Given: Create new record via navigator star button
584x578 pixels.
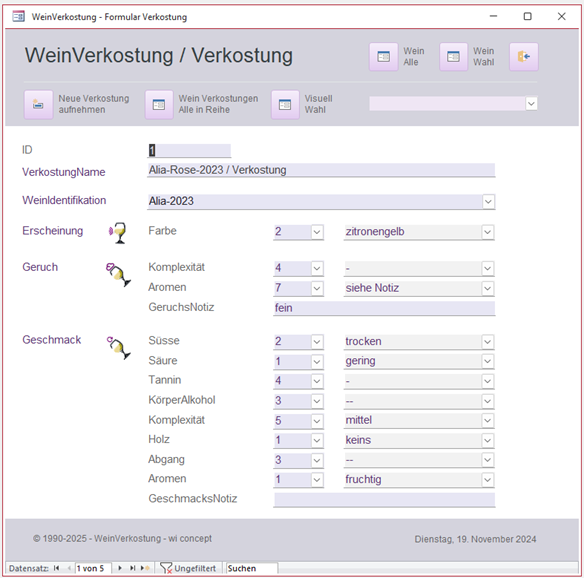Looking at the screenshot, I should [145, 568].
